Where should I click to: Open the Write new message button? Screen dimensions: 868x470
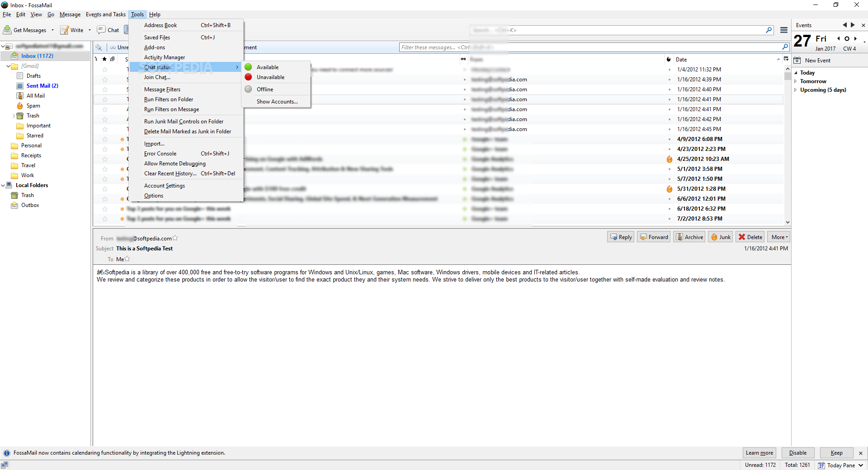(72, 30)
